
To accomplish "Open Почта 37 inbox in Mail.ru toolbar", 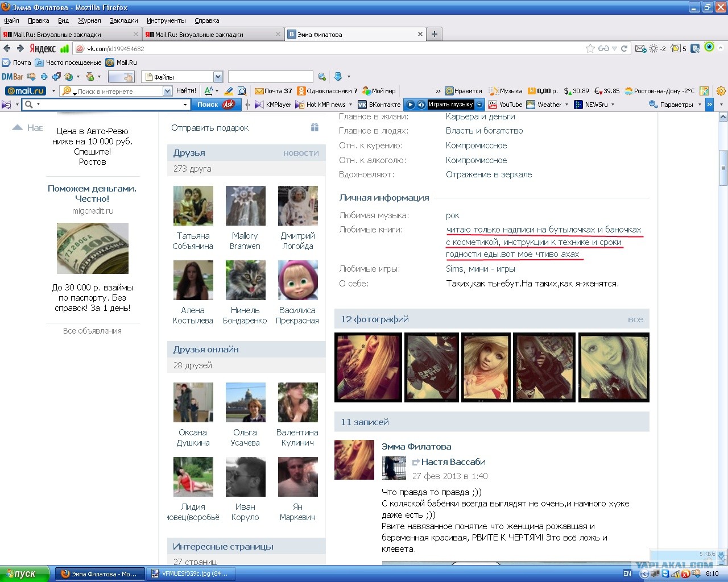I will [x=274, y=91].
